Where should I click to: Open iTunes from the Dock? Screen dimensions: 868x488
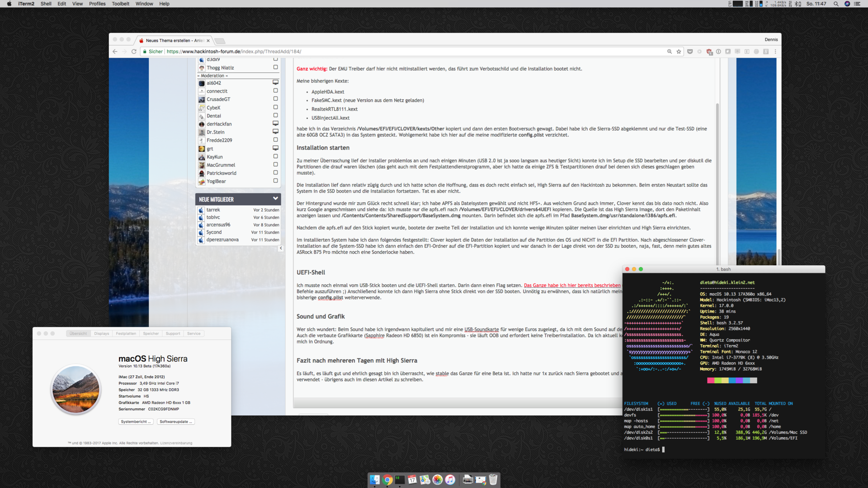click(x=450, y=480)
